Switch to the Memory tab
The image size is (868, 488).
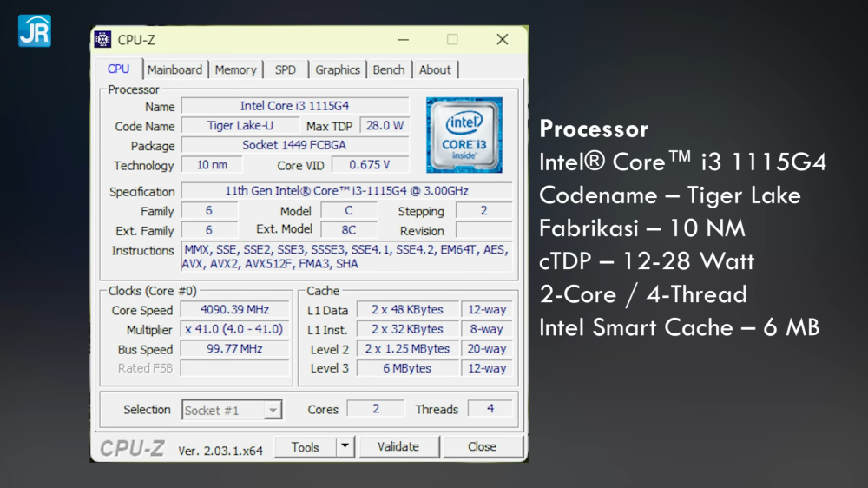(x=235, y=69)
